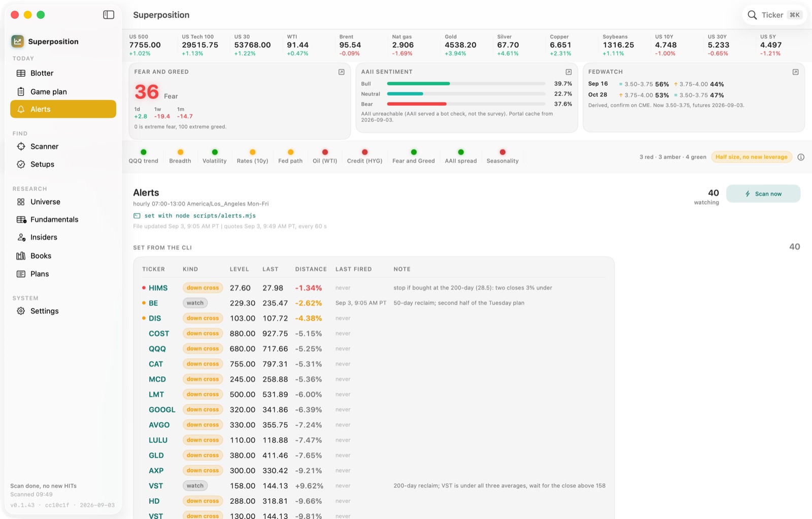Open the GOOGL ticker link
The image size is (812, 519).
162,410
